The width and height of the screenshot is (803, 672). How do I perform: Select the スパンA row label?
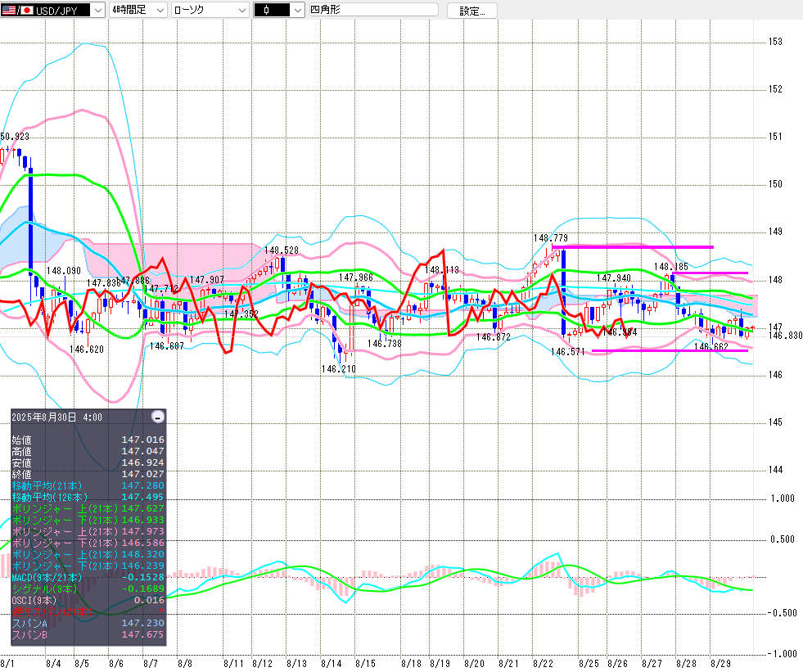coord(29,623)
